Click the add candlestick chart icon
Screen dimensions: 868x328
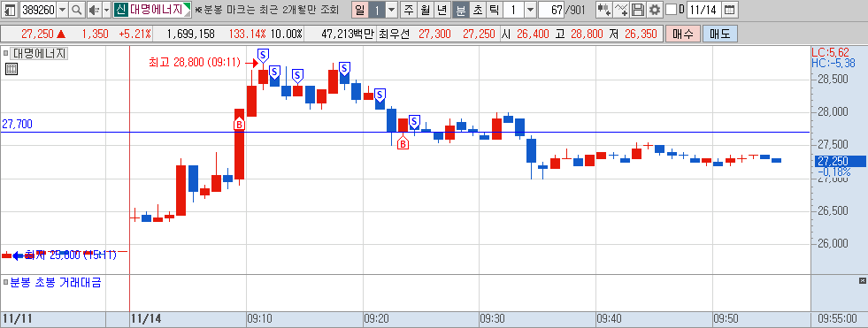[604, 10]
